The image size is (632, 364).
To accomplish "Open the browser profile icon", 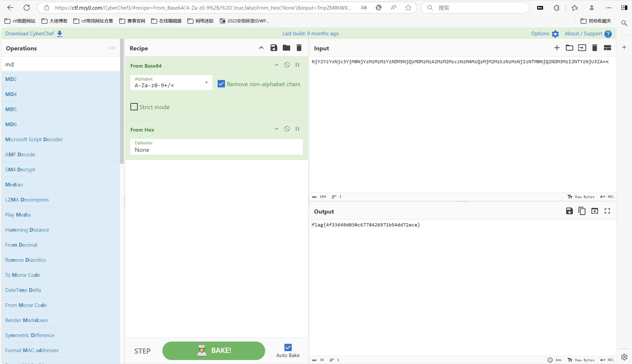I will pyautogui.click(x=591, y=8).
